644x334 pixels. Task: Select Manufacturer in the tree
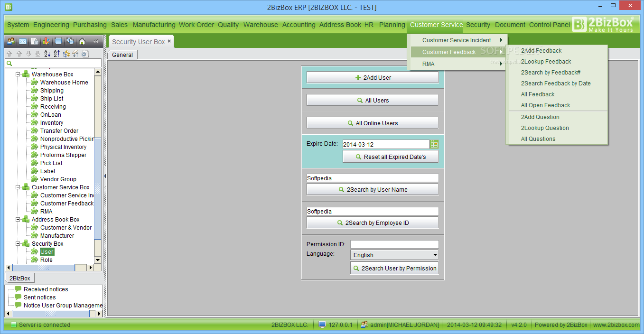coord(57,236)
